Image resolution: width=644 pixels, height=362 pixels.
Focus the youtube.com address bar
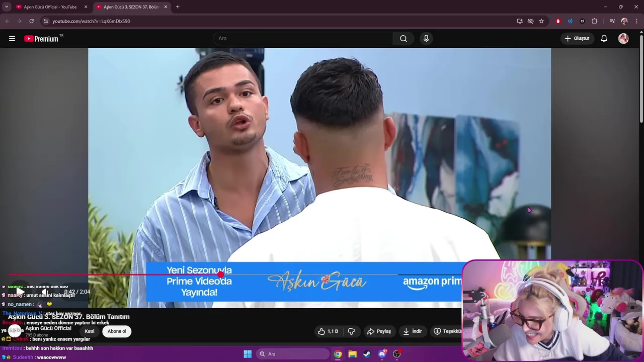(x=282, y=21)
